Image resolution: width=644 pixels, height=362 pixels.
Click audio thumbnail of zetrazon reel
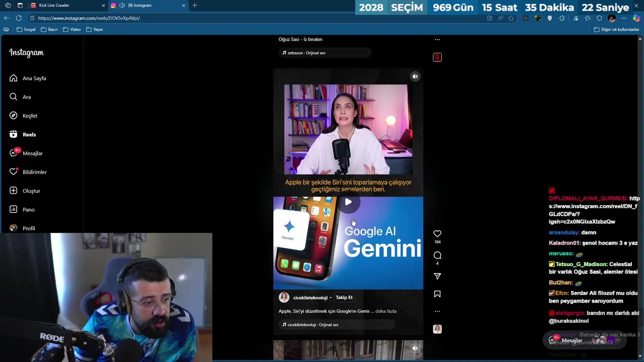(x=437, y=57)
